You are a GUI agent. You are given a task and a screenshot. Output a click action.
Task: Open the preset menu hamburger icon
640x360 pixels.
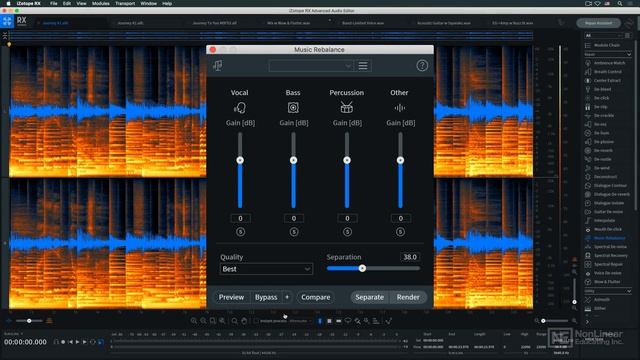click(363, 66)
